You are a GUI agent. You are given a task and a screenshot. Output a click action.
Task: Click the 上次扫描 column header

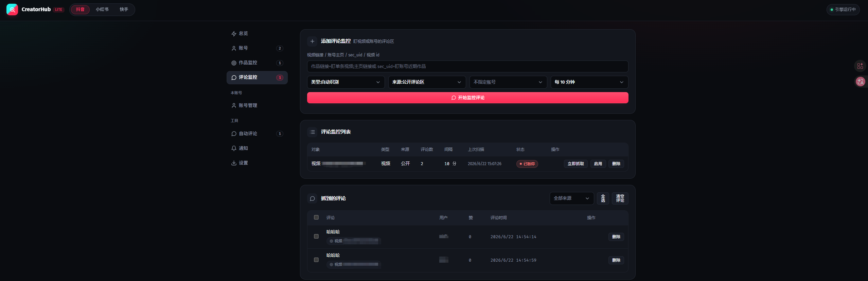(x=476, y=150)
